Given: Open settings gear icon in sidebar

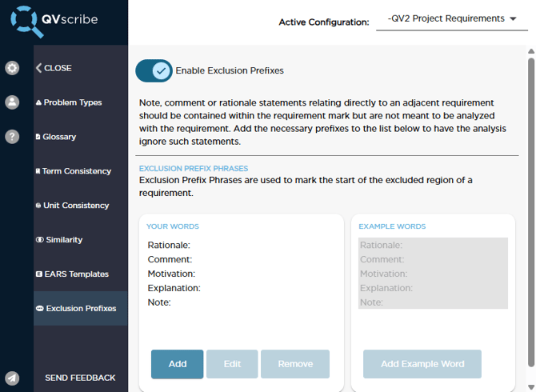Looking at the screenshot, I should click(12, 68).
